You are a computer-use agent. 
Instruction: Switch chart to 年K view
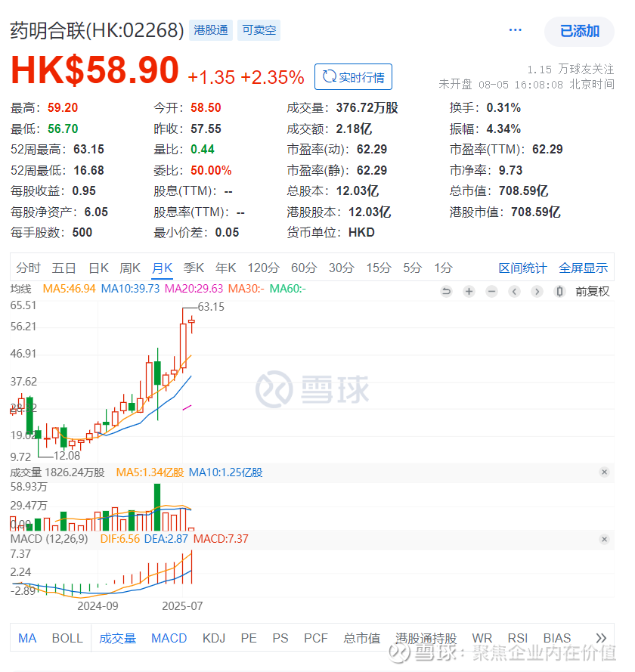click(x=226, y=268)
